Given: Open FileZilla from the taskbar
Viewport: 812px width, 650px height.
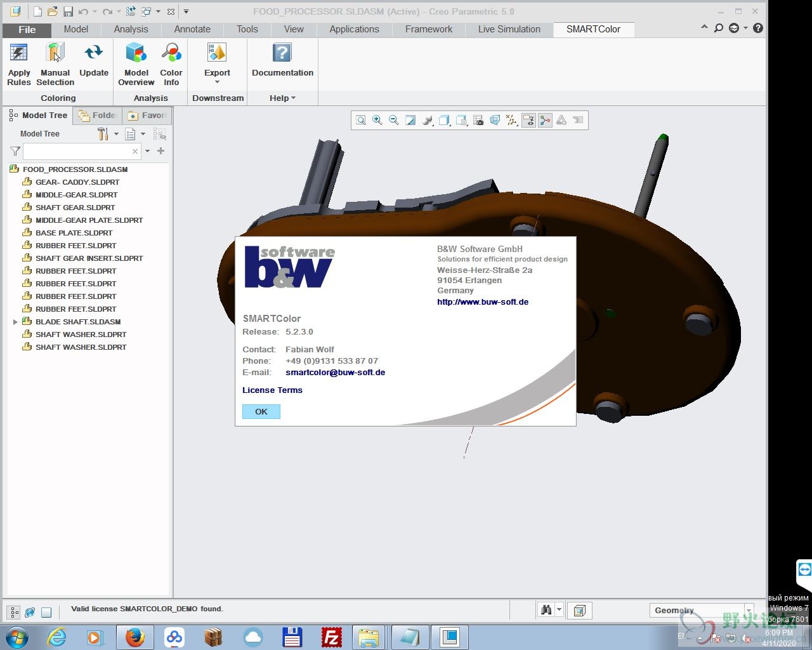Looking at the screenshot, I should tap(332, 637).
